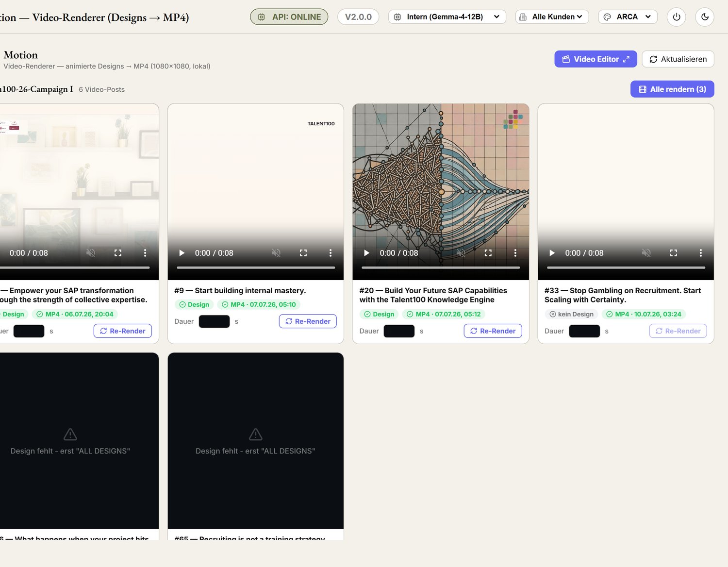This screenshot has height=567, width=728.
Task: Re-Render the Empower your SAP transformation video
Action: tap(123, 331)
